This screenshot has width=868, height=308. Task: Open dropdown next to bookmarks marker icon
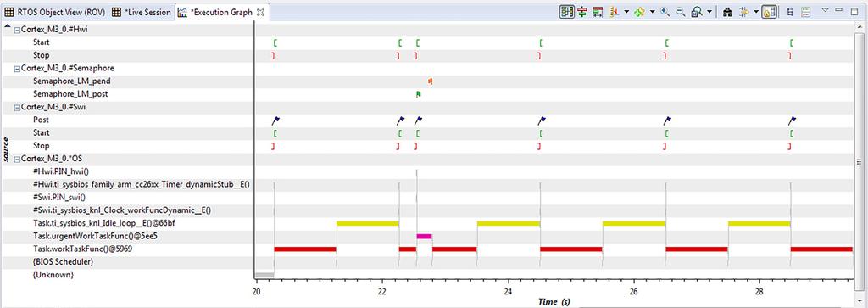pos(626,12)
